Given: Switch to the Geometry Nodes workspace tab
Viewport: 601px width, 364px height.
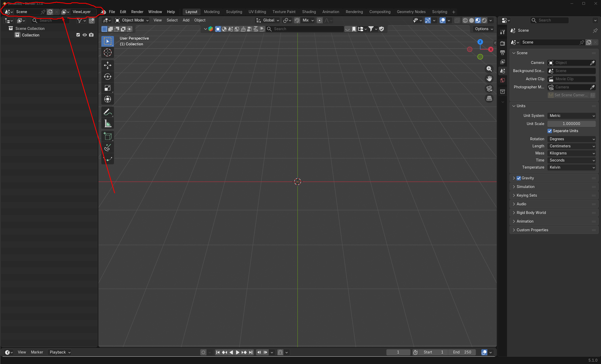Looking at the screenshot, I should (411, 12).
